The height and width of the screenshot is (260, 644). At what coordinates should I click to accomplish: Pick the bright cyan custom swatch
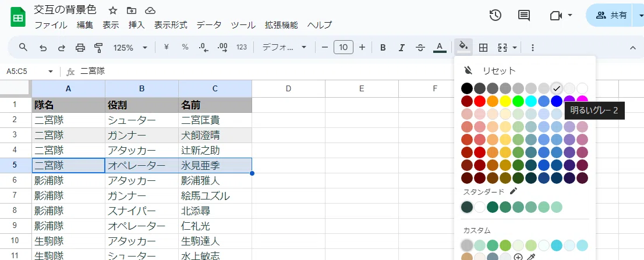pos(557,245)
